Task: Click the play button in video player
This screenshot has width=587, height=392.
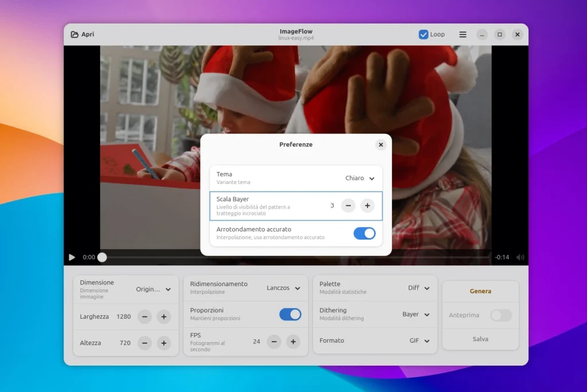Action: coord(72,257)
